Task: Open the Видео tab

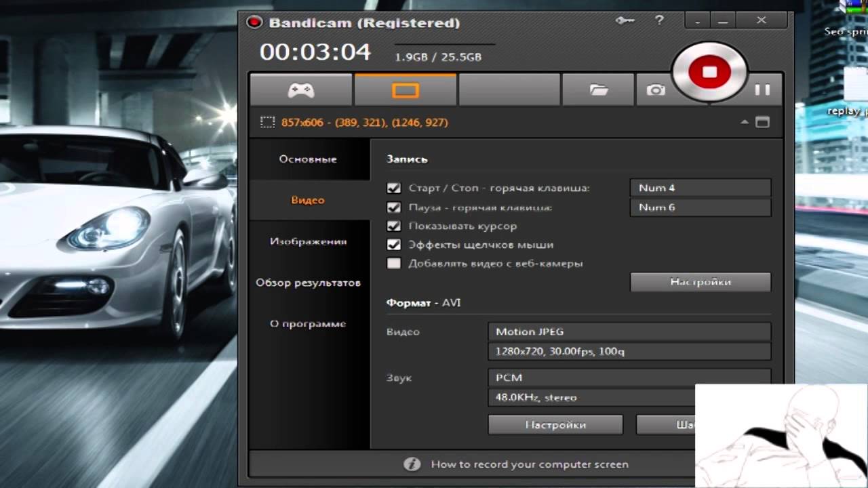Action: pos(308,200)
